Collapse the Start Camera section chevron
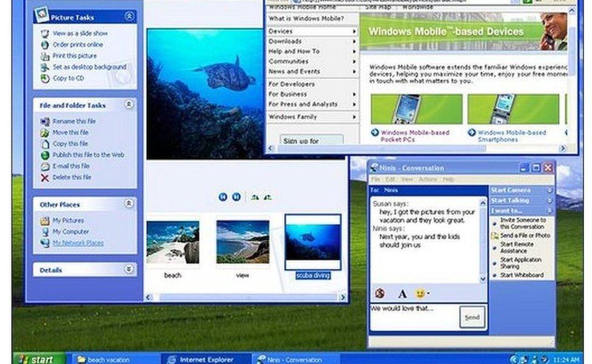592x364 pixels. 550,190
